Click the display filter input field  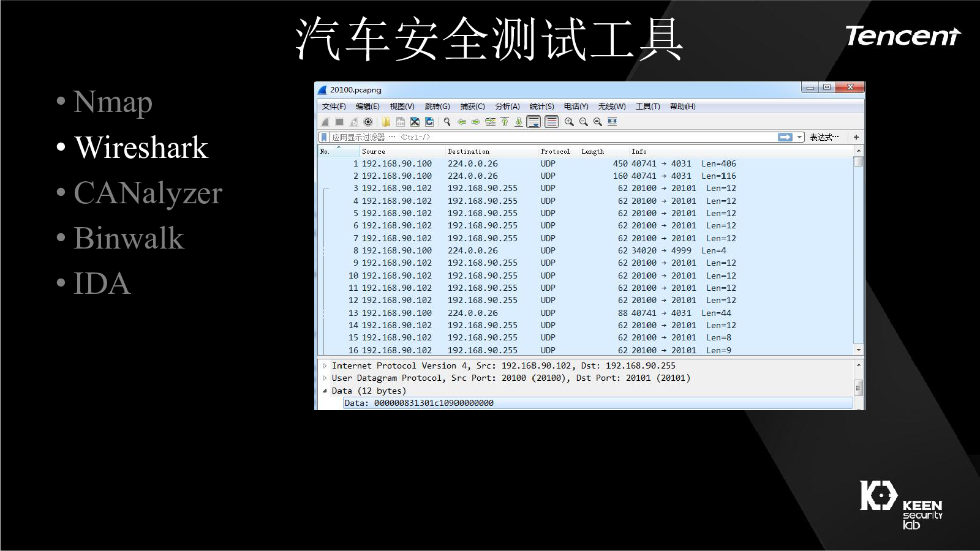(551, 137)
